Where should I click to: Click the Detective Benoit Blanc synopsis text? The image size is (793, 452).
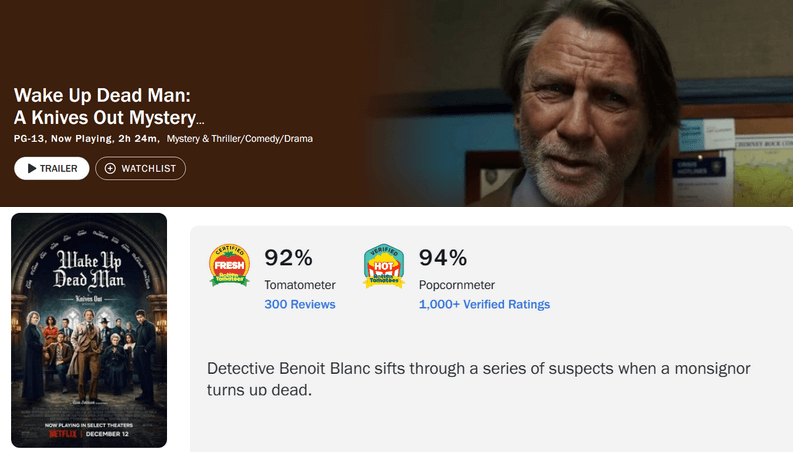[x=478, y=379]
